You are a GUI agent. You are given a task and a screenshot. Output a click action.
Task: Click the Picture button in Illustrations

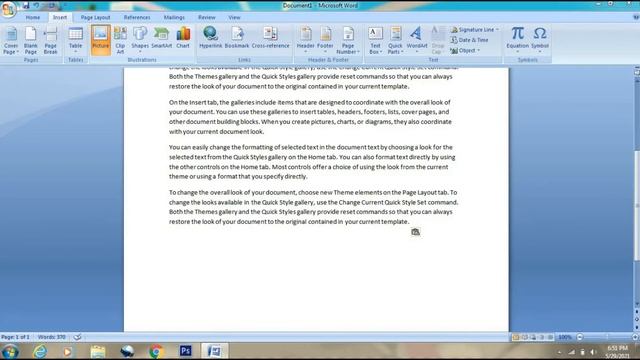tap(100, 40)
